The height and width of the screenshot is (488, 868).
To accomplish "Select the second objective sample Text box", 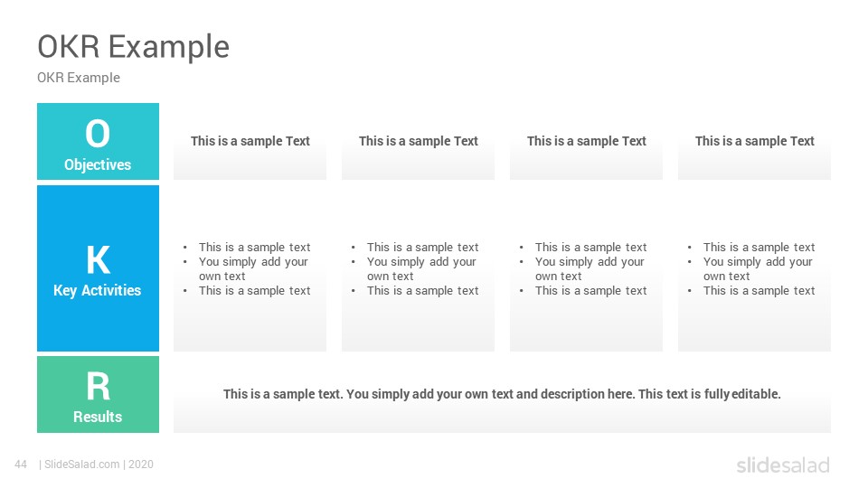I will 418,141.
